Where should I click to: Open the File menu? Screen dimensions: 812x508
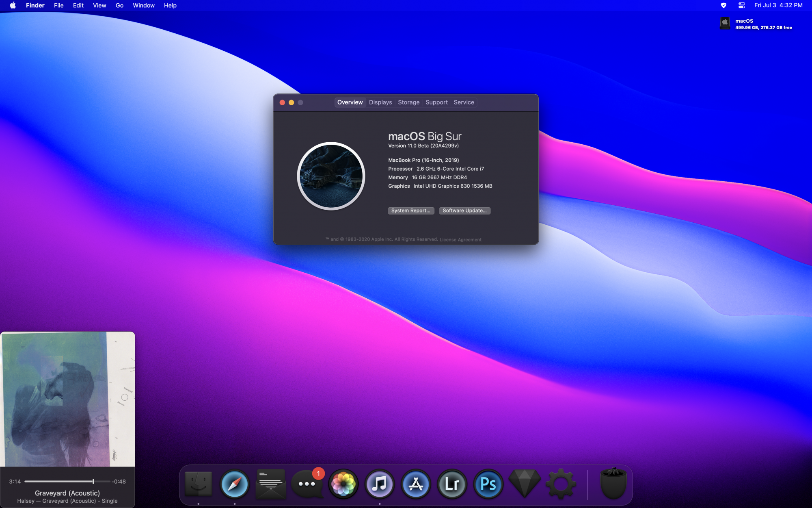click(x=59, y=5)
